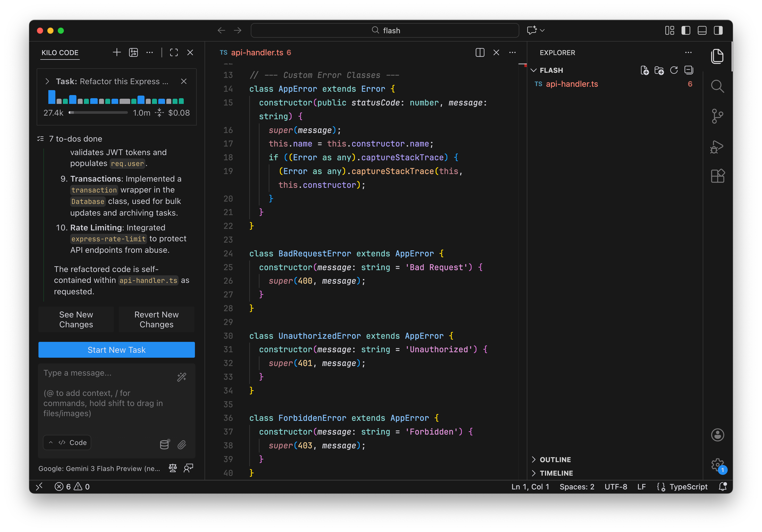The image size is (762, 532).
Task: Click the enhance prompt wand icon
Action: pyautogui.click(x=182, y=377)
